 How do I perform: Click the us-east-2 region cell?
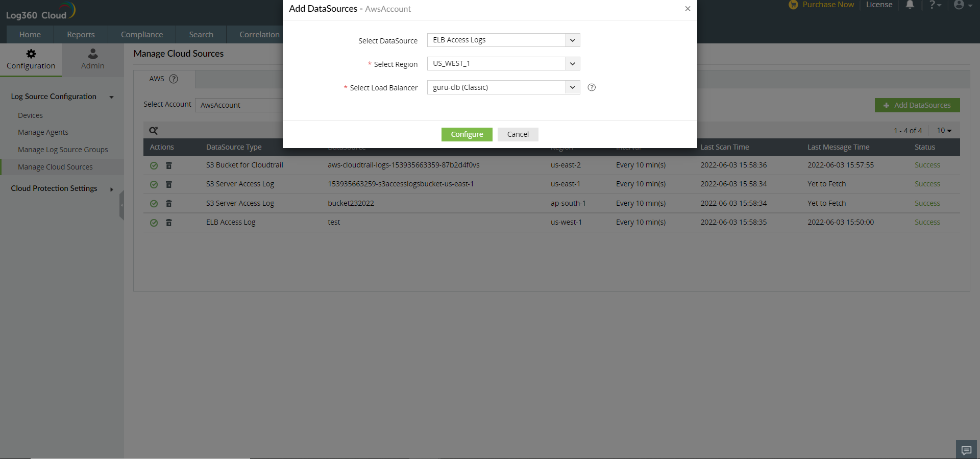566,165
